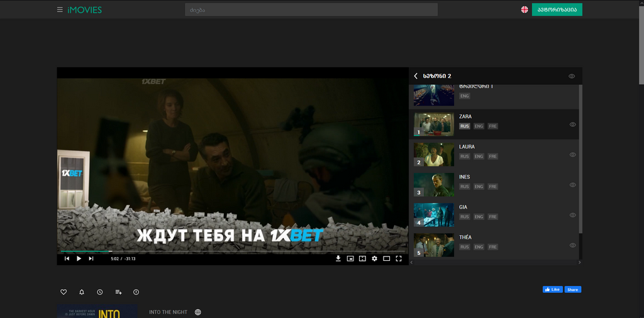This screenshot has width=644, height=318.
Task: Select FRE audio for LAURA episode
Action: (493, 156)
